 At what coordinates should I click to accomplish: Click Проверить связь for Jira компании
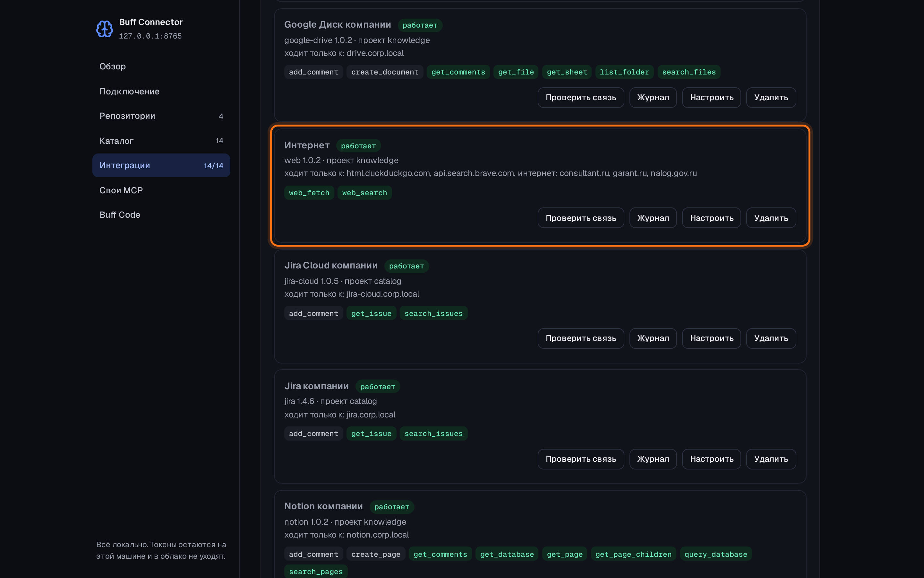coord(581,459)
